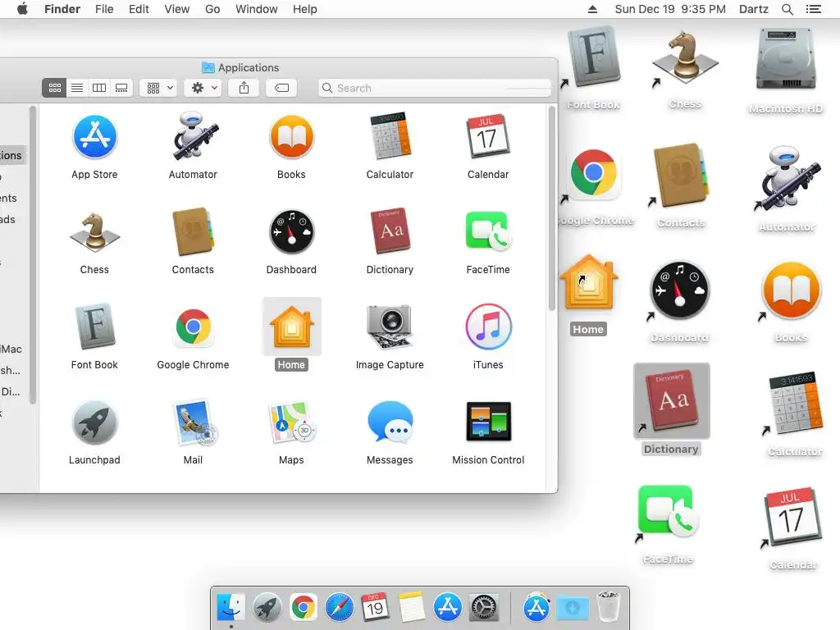Select Image Capture in Applications window
This screenshot has width=840, height=630.
pyautogui.click(x=390, y=326)
